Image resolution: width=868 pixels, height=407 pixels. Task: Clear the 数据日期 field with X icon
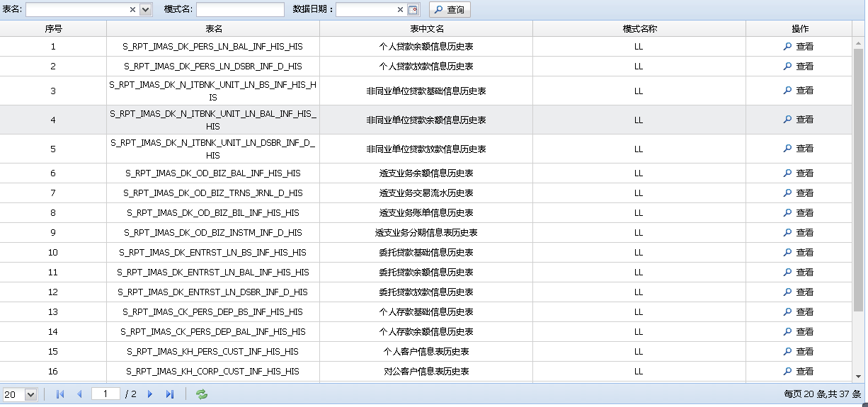(400, 10)
